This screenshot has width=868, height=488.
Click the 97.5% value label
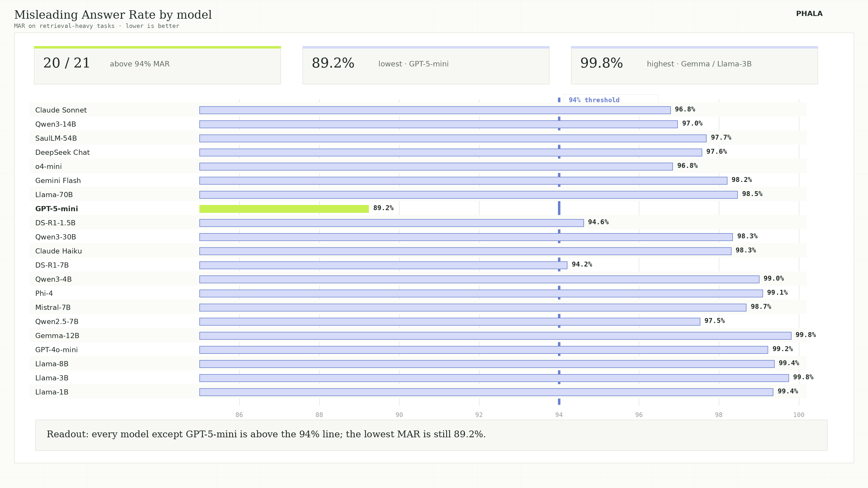click(x=714, y=321)
